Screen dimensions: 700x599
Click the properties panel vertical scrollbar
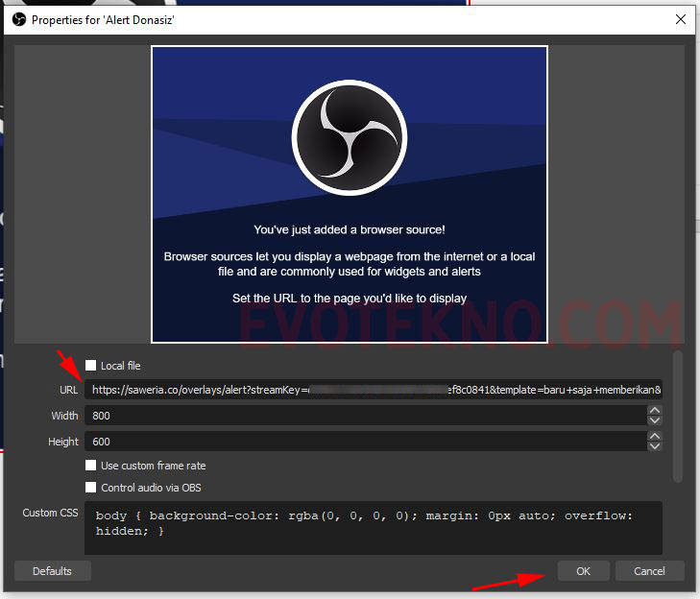tap(678, 416)
